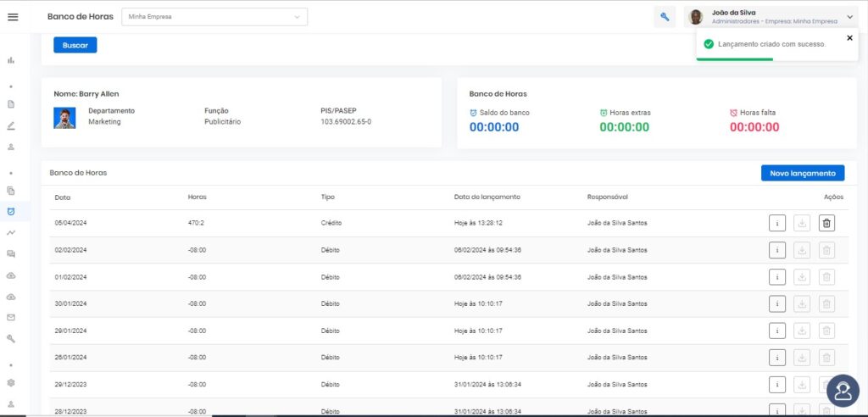The width and height of the screenshot is (868, 417).
Task: Click trash icon in the 02/02/2024 row
Action: [x=826, y=250]
